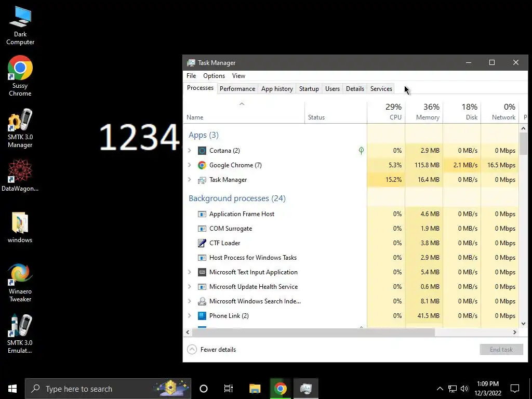Click the vertical scrollbar up arrow
The width and height of the screenshot is (532, 399).
coord(523,129)
